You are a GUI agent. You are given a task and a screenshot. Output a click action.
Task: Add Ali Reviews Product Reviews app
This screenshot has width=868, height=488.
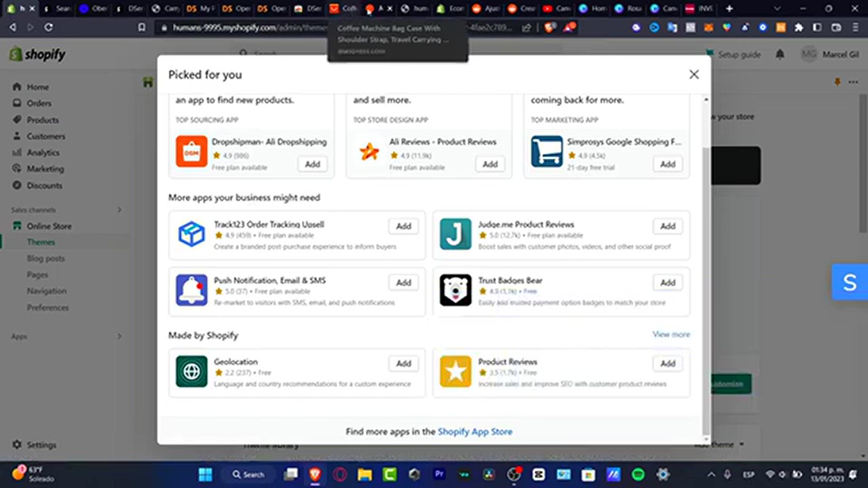(x=490, y=164)
